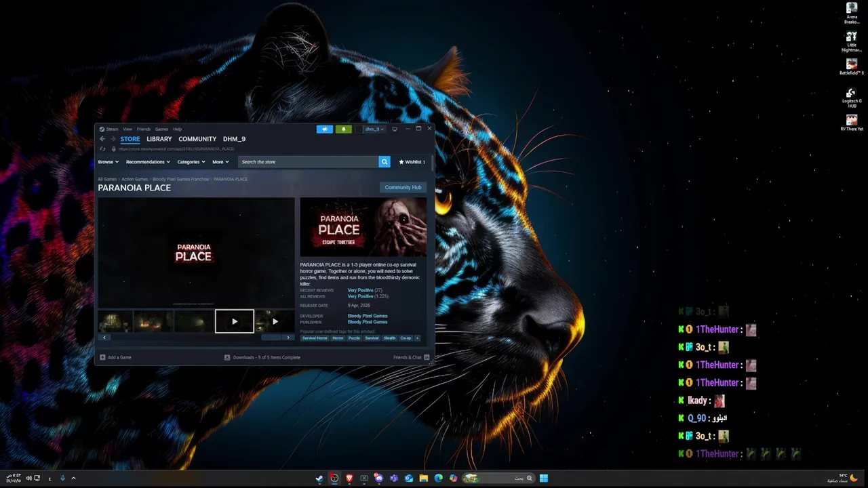This screenshot has height=488, width=868.
Task: Open Battlefield 6 desktop shortcut
Action: pos(852,66)
